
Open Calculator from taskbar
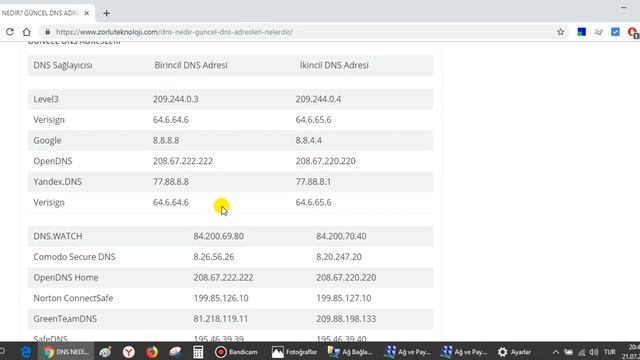(x=198, y=352)
